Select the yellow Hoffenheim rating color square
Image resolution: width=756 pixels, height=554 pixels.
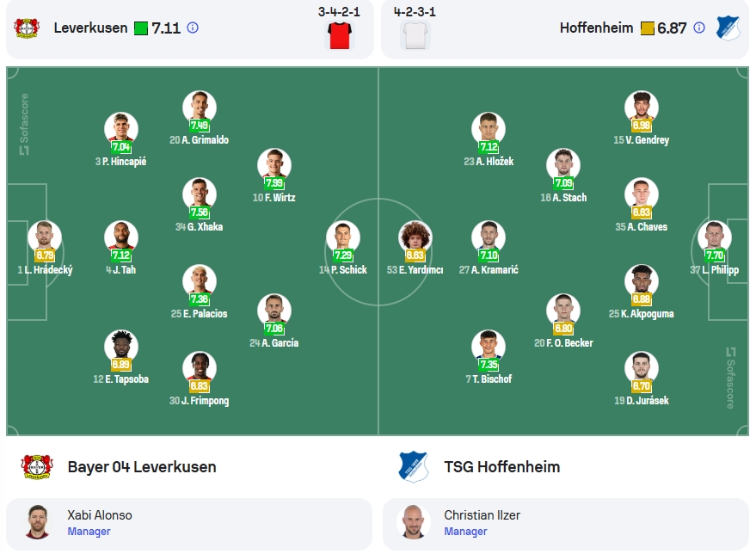647,28
